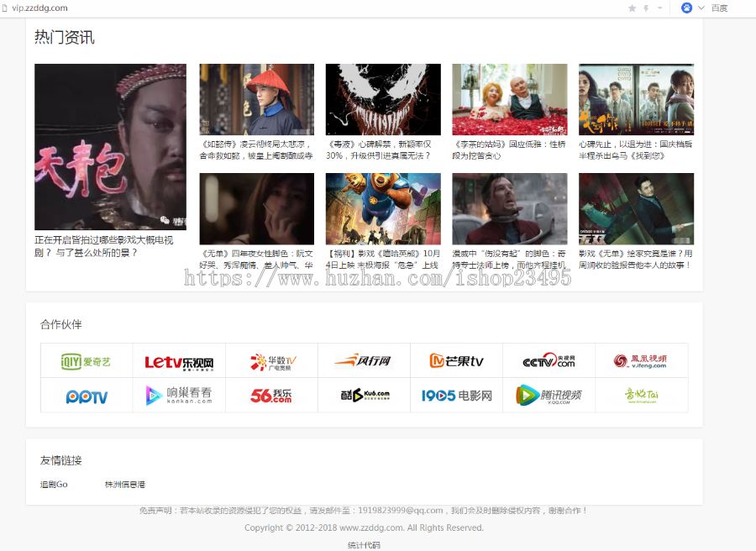The image size is (756, 551).
Task: Open the 《无单》四年夜女性脚色 headline
Action: [256, 260]
